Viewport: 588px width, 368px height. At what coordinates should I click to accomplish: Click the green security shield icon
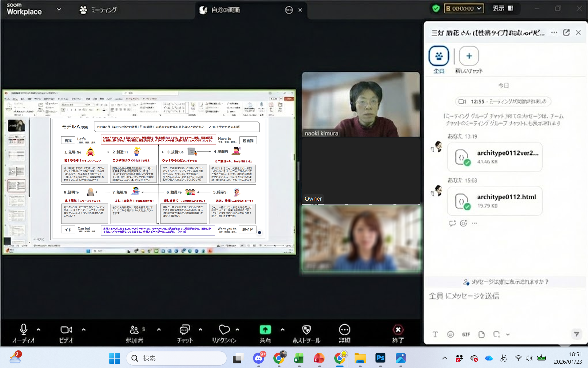[x=436, y=8]
